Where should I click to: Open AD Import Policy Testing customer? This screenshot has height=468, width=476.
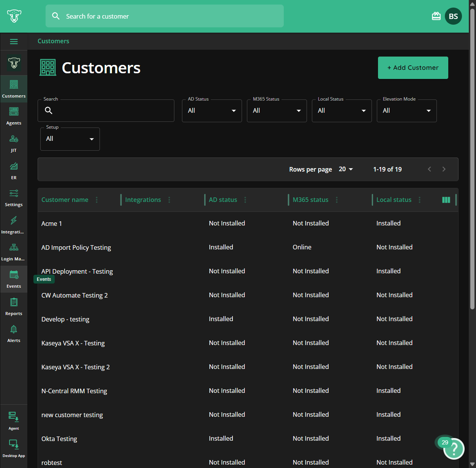pyautogui.click(x=248, y=247)
